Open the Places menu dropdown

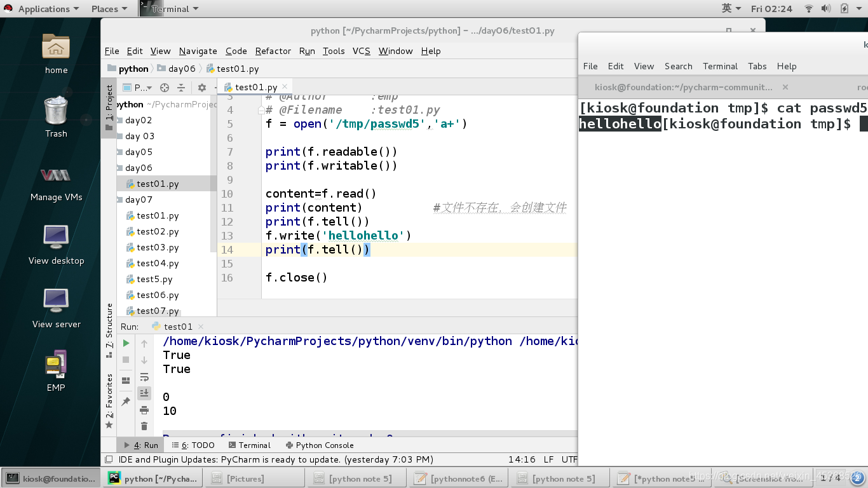click(x=109, y=9)
